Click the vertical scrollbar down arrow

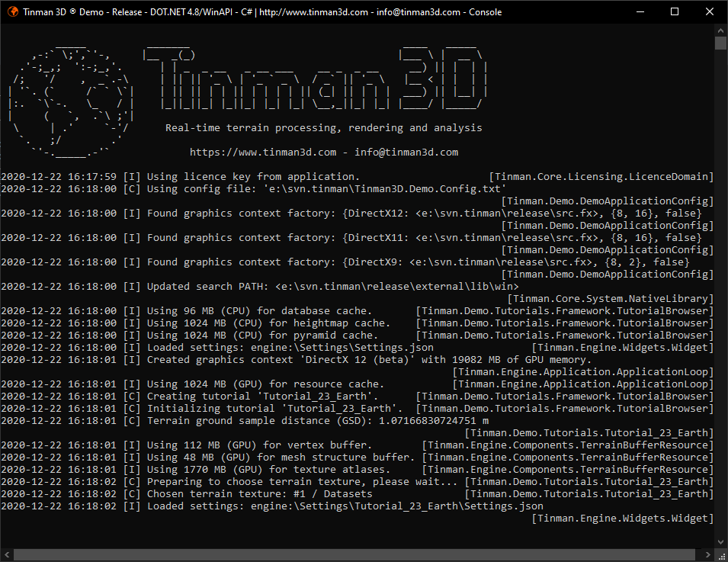tap(720, 541)
